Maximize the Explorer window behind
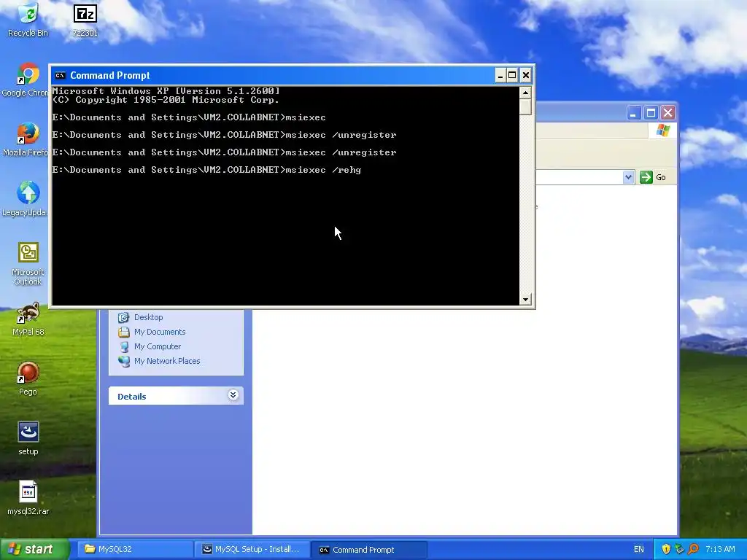This screenshot has height=560, width=747. [x=651, y=113]
